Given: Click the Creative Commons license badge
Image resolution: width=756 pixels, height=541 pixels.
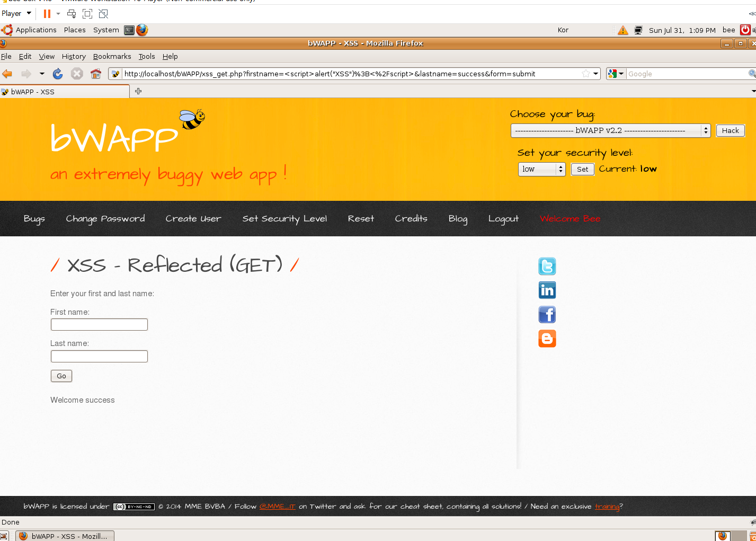Looking at the screenshot, I should 134,507.
